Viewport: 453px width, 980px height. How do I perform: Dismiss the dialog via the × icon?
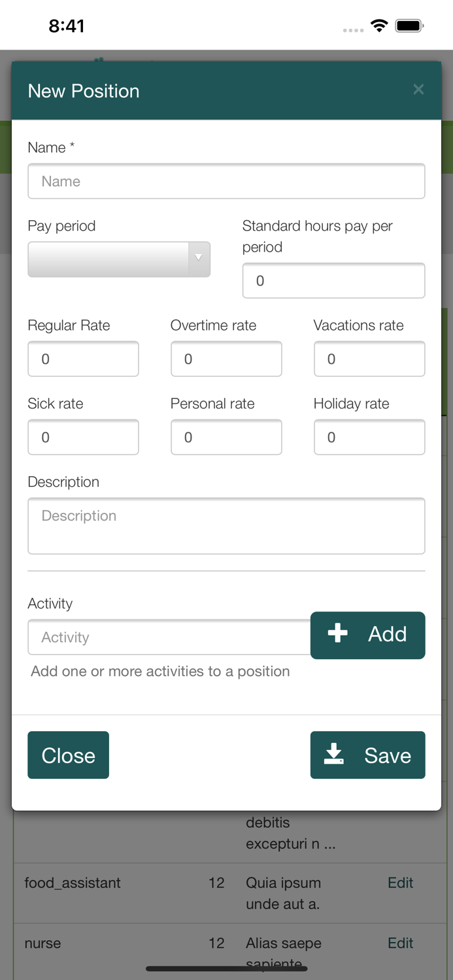pos(418,90)
